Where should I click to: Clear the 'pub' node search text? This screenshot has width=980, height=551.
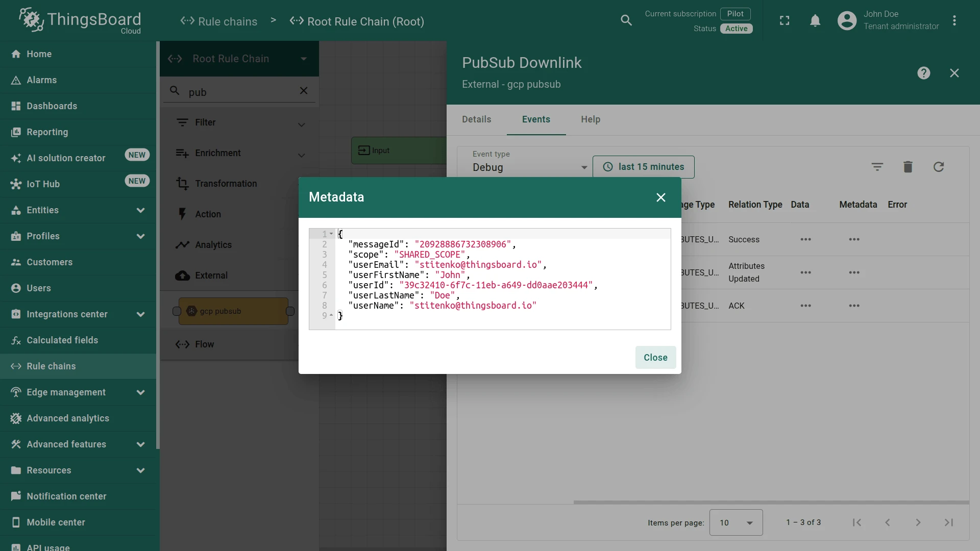[x=303, y=91]
